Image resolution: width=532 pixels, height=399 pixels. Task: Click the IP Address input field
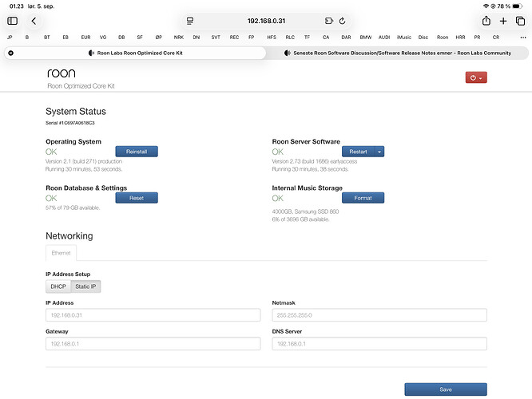pyautogui.click(x=153, y=315)
